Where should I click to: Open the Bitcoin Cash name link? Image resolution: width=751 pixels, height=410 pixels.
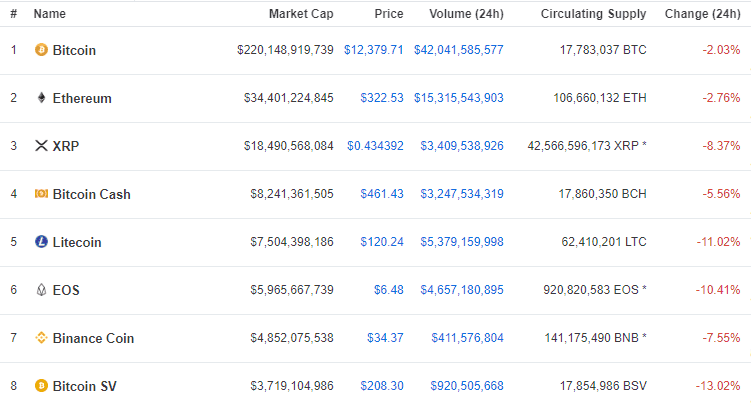pyautogui.click(x=91, y=194)
